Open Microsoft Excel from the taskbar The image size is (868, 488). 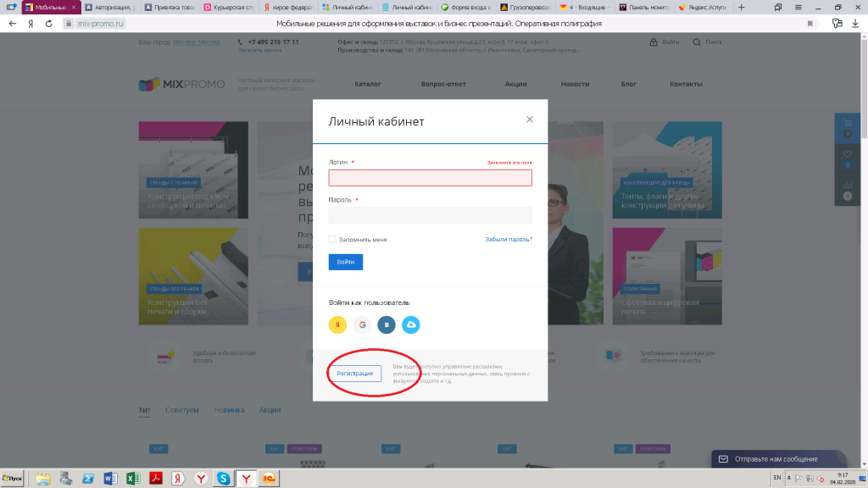coord(132,479)
